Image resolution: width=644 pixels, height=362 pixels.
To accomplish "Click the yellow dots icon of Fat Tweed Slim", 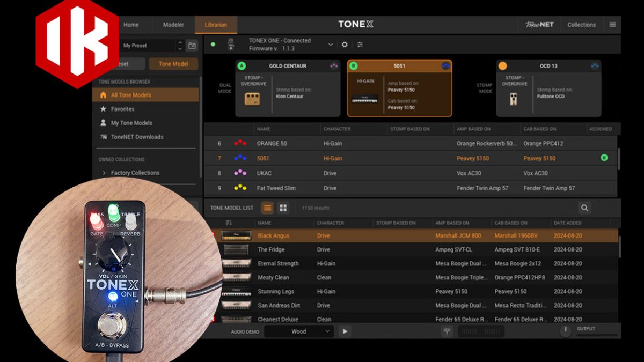I will (x=240, y=188).
